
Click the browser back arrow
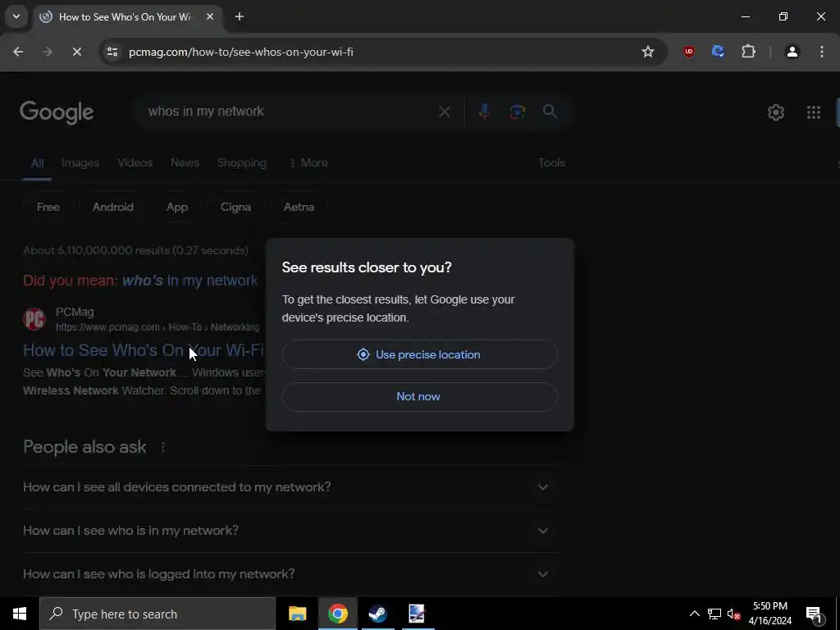(18, 52)
